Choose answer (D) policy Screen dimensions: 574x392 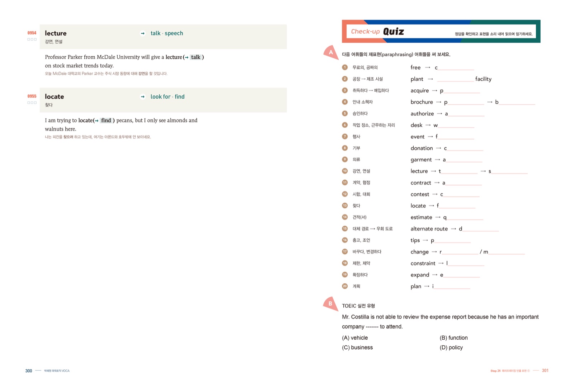[x=451, y=348]
